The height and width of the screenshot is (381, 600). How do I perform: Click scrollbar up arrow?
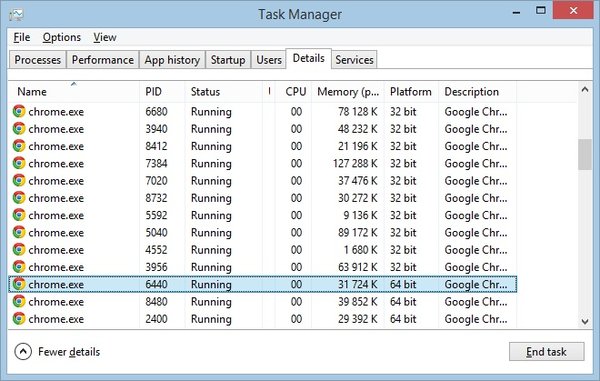[x=585, y=90]
